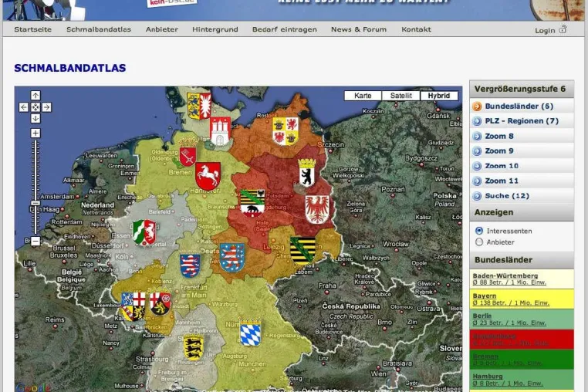Click the Sachsen-Anhalt coat of arms
This screenshot has height=392, width=588.
(252, 203)
